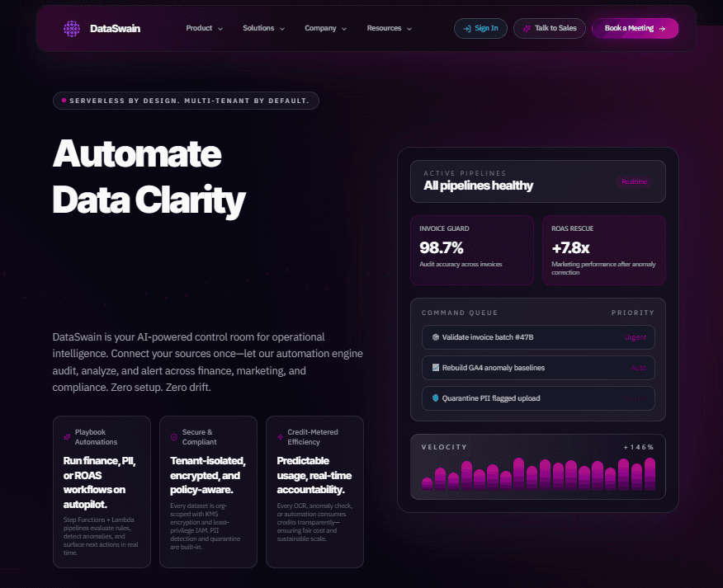Select the Playbook Automations sparkle icon
Image resolution: width=723 pixels, height=588 pixels.
point(68,435)
